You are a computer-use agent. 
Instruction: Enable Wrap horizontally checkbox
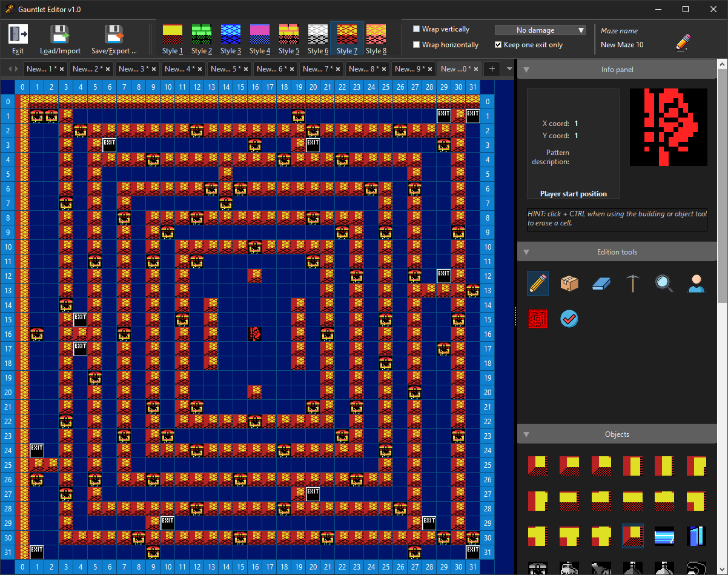click(416, 45)
